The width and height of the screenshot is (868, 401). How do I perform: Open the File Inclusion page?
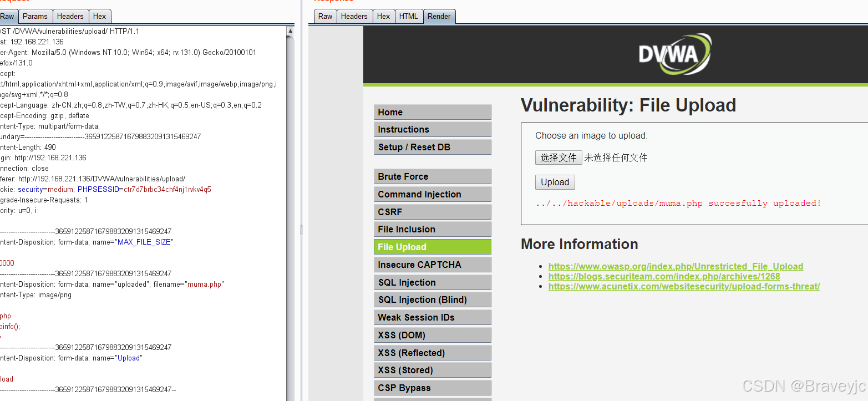click(433, 229)
